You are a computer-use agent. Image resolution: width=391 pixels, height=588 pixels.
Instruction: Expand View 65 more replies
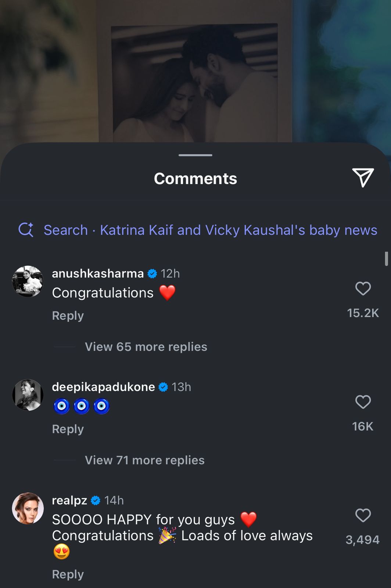coord(146,347)
